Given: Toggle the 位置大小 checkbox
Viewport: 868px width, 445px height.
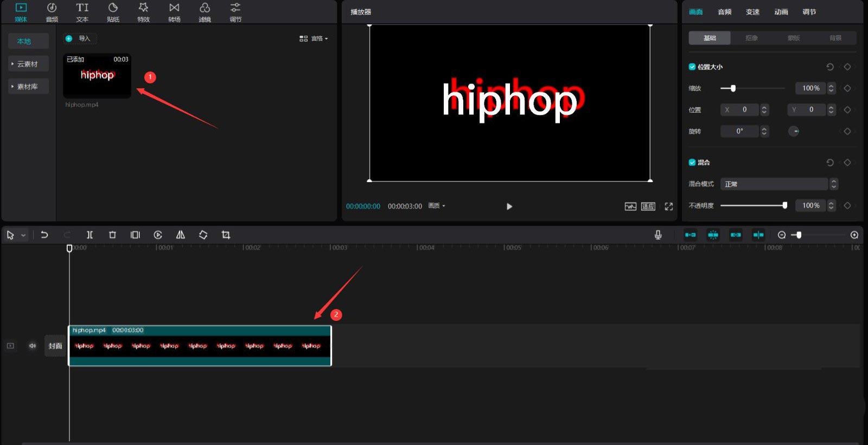Looking at the screenshot, I should (x=692, y=67).
